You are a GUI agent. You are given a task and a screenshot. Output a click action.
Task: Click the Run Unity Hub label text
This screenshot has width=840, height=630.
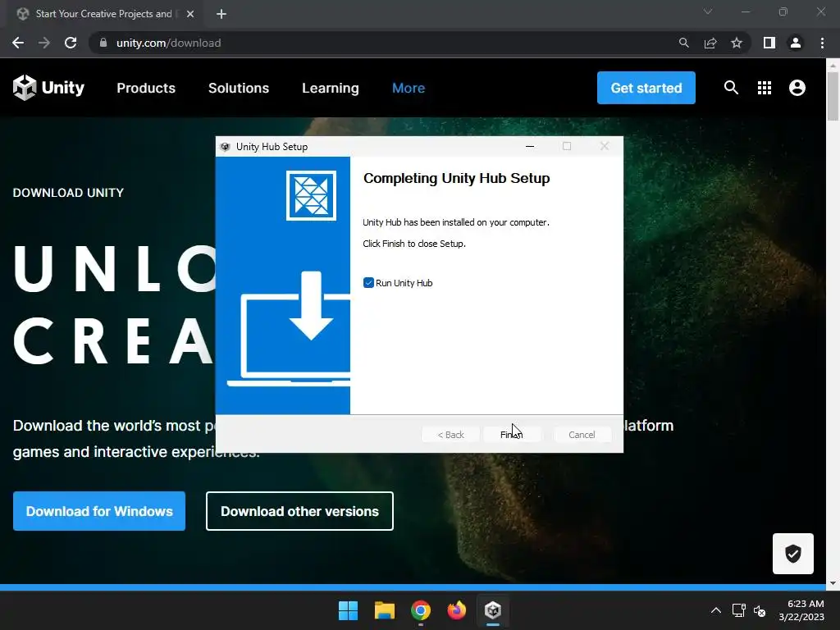pos(404,283)
